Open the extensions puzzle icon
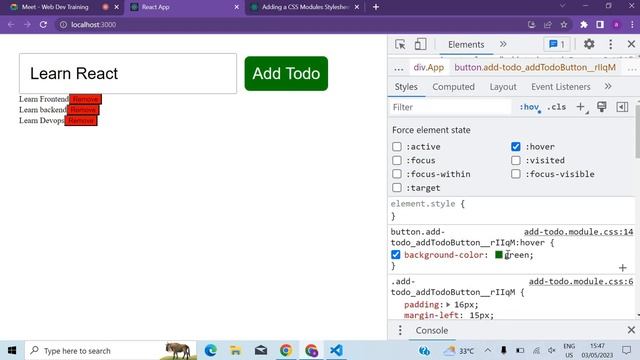The width and height of the screenshot is (640, 360). click(584, 24)
